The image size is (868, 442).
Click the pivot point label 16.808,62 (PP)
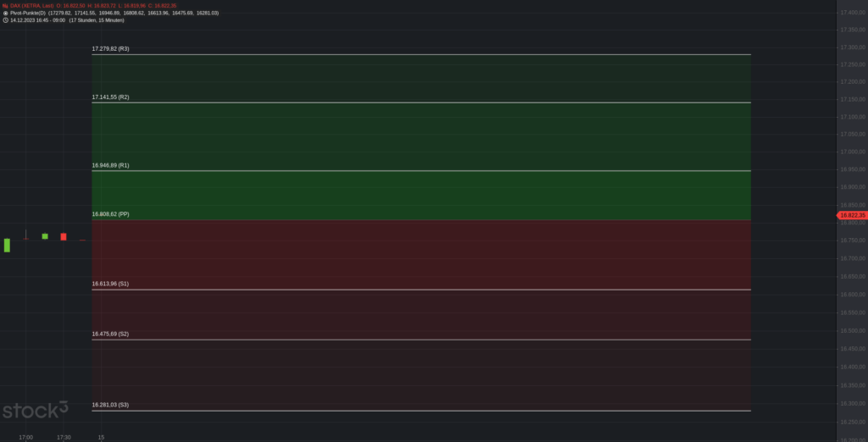(x=110, y=214)
